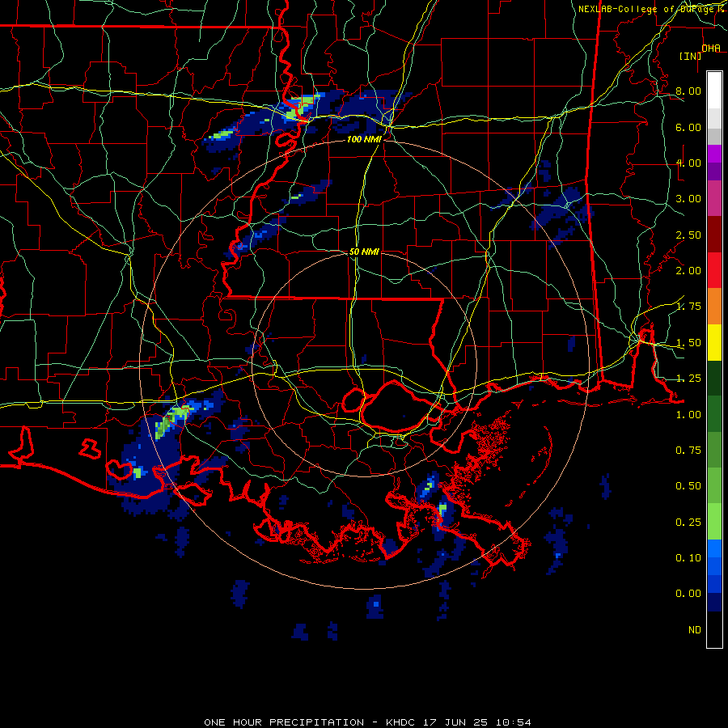Select the 2.00 legend value
This screenshot has width=728, height=728.
click(688, 271)
